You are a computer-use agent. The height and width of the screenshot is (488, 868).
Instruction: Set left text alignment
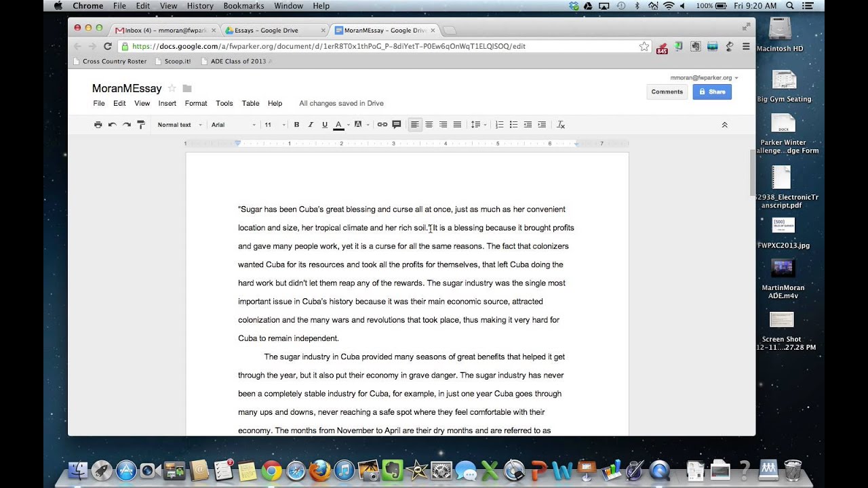(415, 125)
